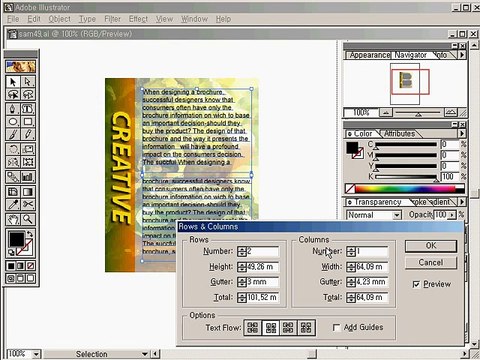Select the Gradient tool
Viewport: 480px width, 360px height.
(x=28, y=192)
